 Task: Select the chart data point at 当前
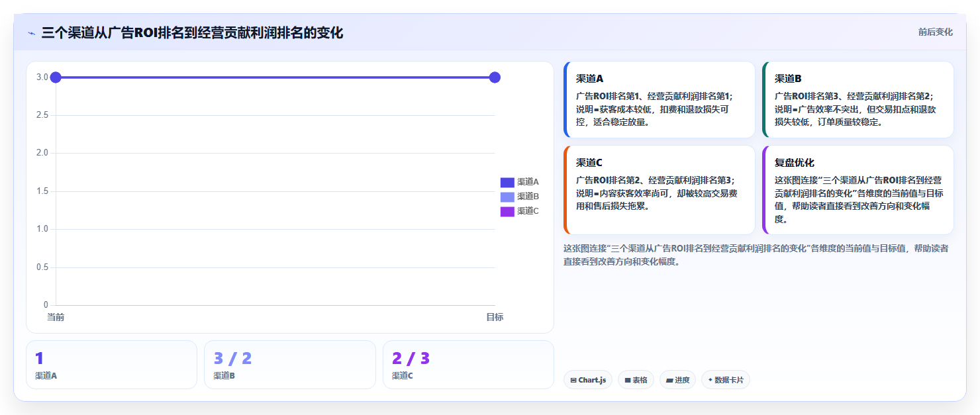tap(56, 77)
